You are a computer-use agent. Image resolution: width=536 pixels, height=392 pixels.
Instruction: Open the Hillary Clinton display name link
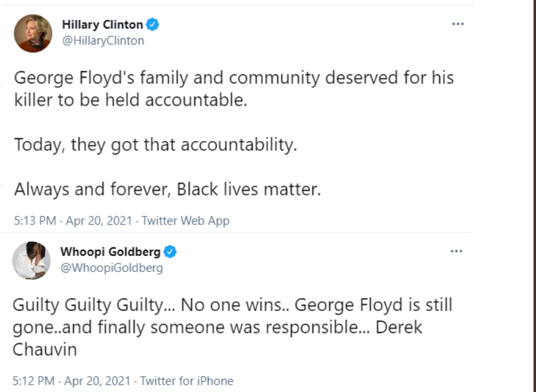[103, 25]
